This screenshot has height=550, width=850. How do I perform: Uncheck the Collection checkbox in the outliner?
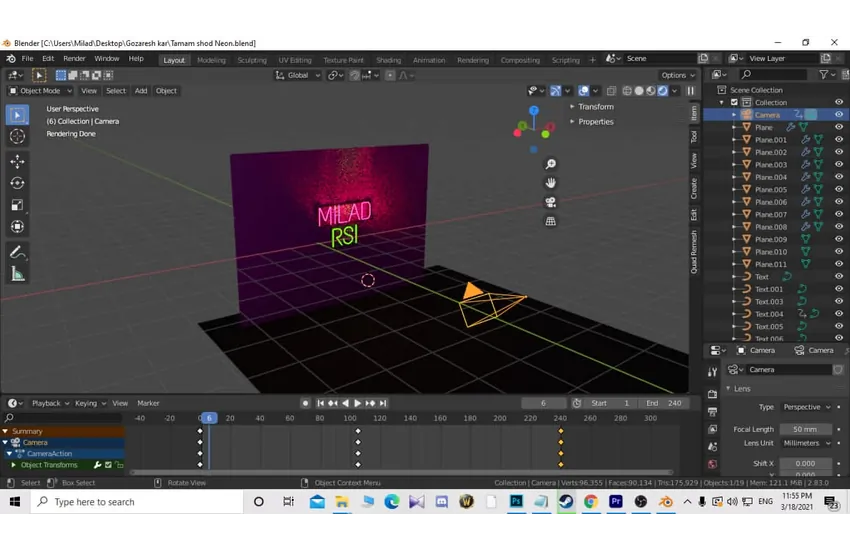pyautogui.click(x=734, y=102)
